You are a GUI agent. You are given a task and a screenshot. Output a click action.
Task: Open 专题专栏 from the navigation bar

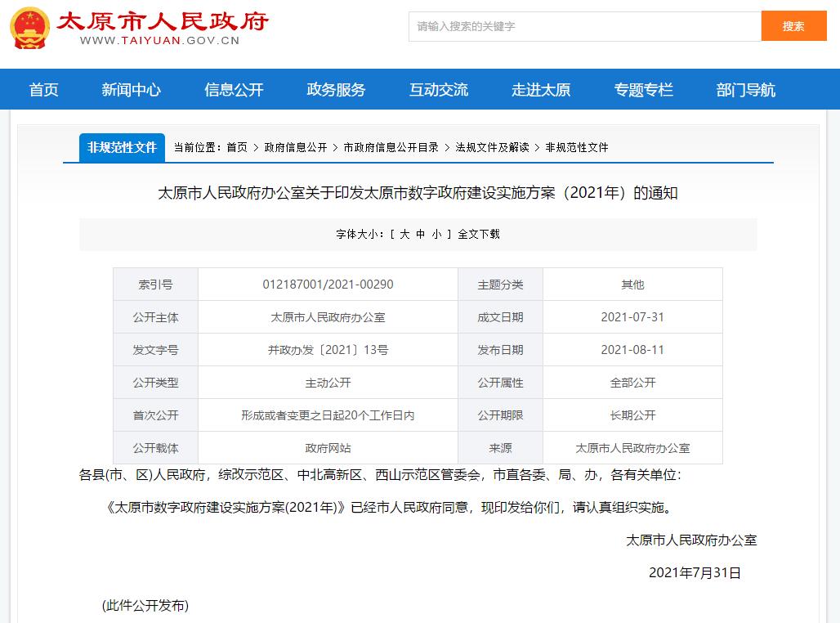[x=644, y=90]
